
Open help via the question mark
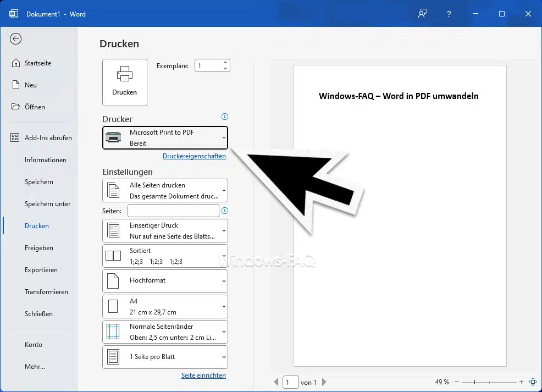(x=449, y=14)
